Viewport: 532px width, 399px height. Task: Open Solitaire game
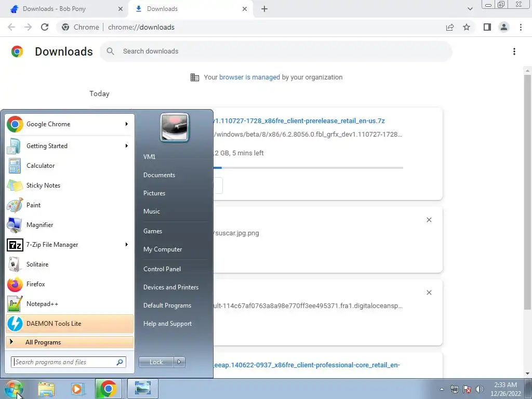[70, 264]
